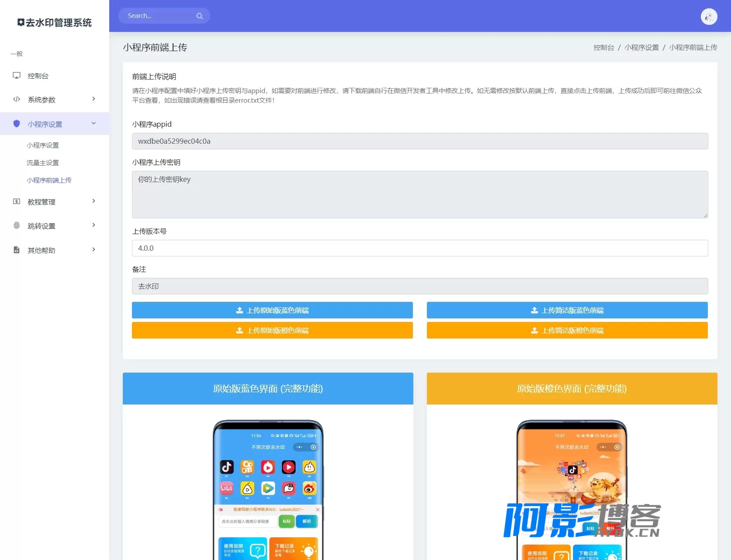Focus the 上传版本号 input field
Viewport: 731px width, 560px height.
point(420,248)
